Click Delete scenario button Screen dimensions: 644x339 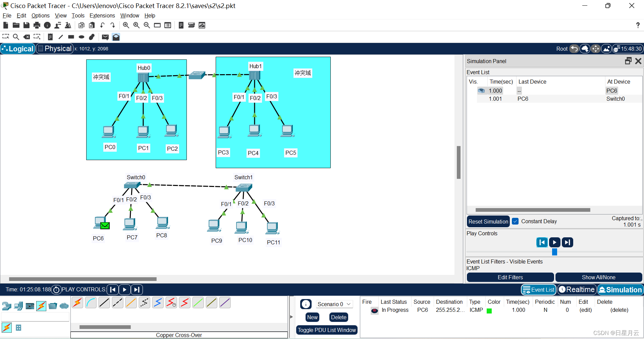pyautogui.click(x=339, y=317)
